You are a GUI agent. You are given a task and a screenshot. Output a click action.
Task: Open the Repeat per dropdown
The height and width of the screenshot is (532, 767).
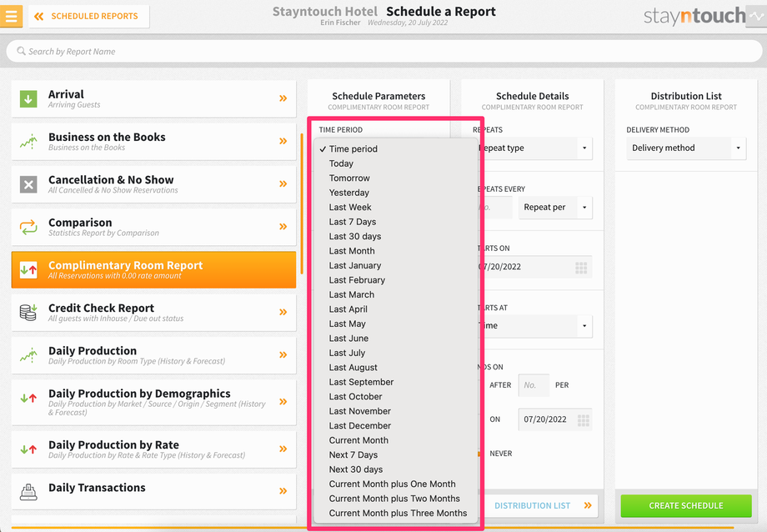coord(555,208)
